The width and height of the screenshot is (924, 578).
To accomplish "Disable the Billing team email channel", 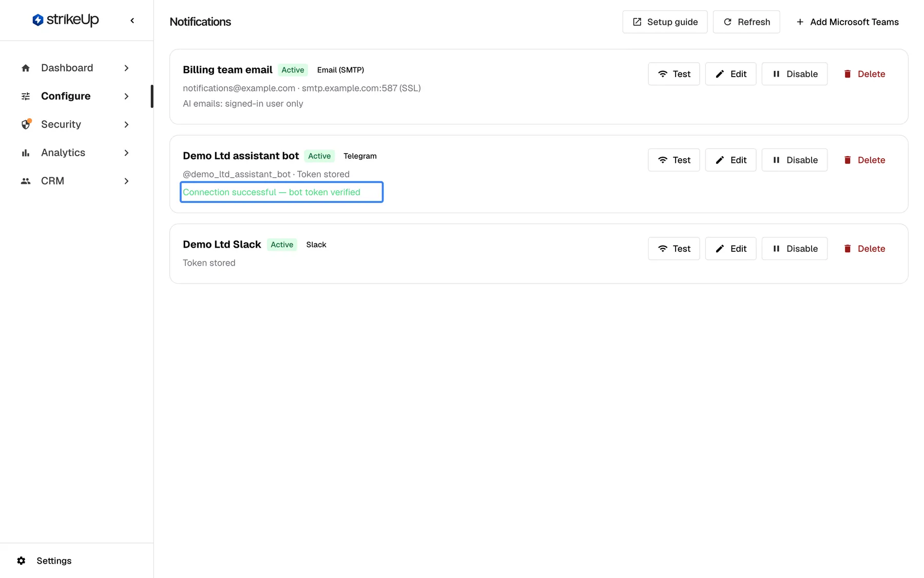I will (x=795, y=74).
